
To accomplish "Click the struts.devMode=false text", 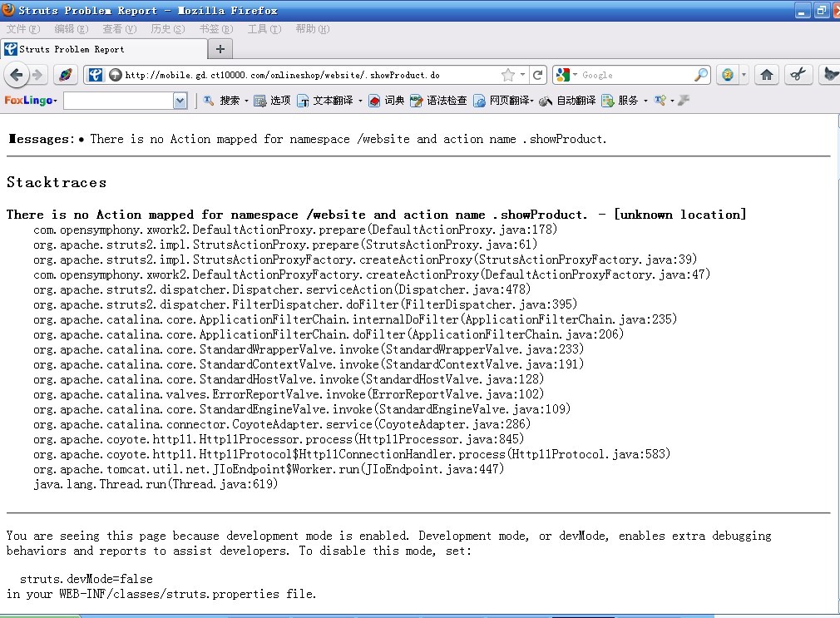I will [x=86, y=579].
